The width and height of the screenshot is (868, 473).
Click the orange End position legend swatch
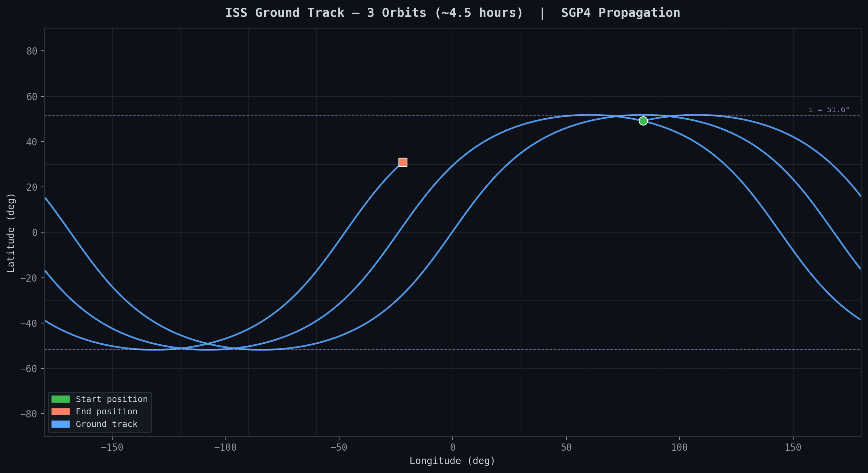point(60,412)
